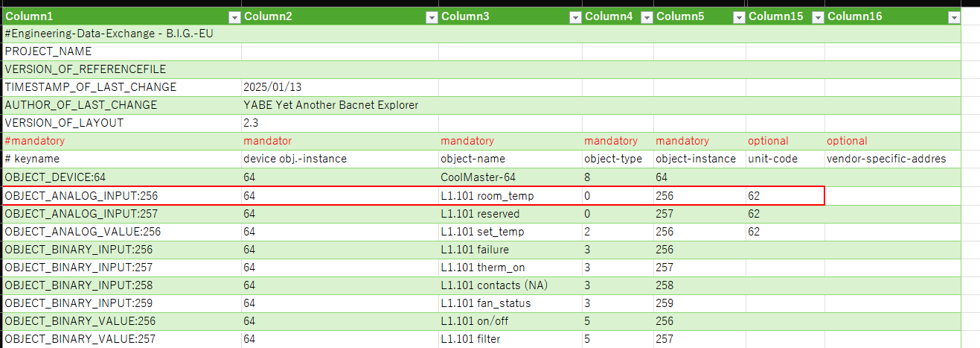Select the YABE Yet Another Bacnet Explorer cell
The height and width of the screenshot is (348, 980).
339,105
